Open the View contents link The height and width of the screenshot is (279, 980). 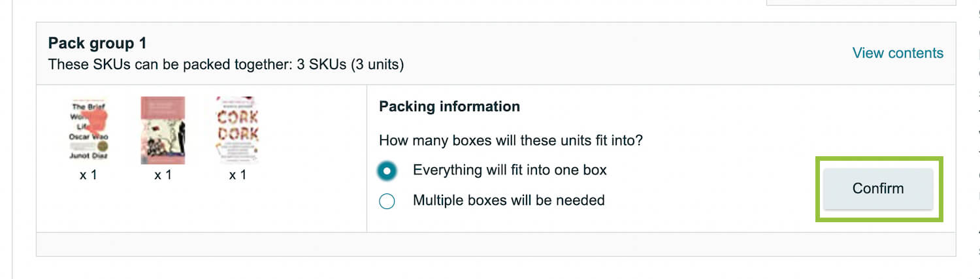898,53
